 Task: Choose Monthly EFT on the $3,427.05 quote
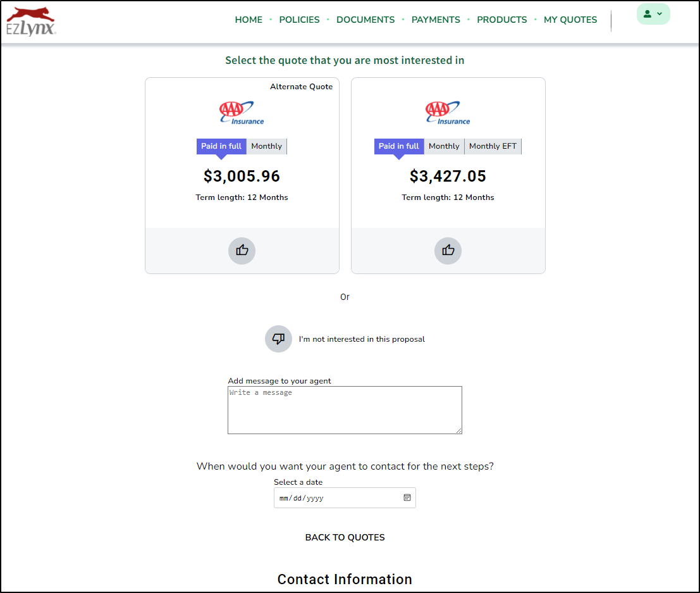[493, 146]
